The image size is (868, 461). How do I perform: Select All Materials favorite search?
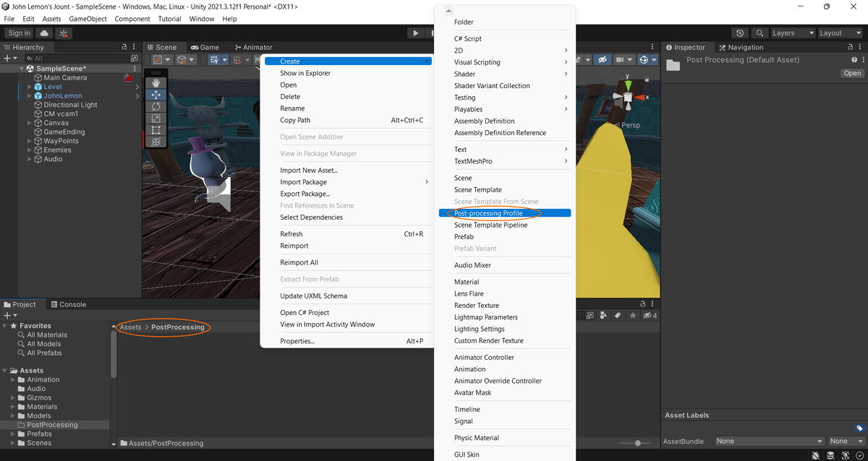click(47, 335)
